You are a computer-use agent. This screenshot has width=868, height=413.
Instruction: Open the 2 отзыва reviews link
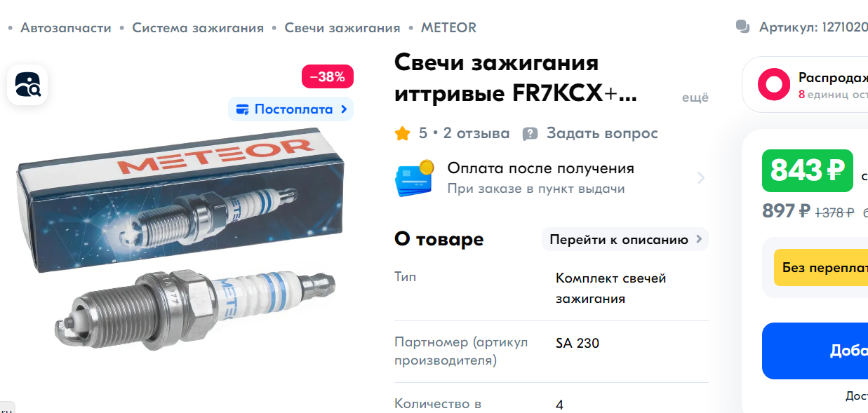476,133
